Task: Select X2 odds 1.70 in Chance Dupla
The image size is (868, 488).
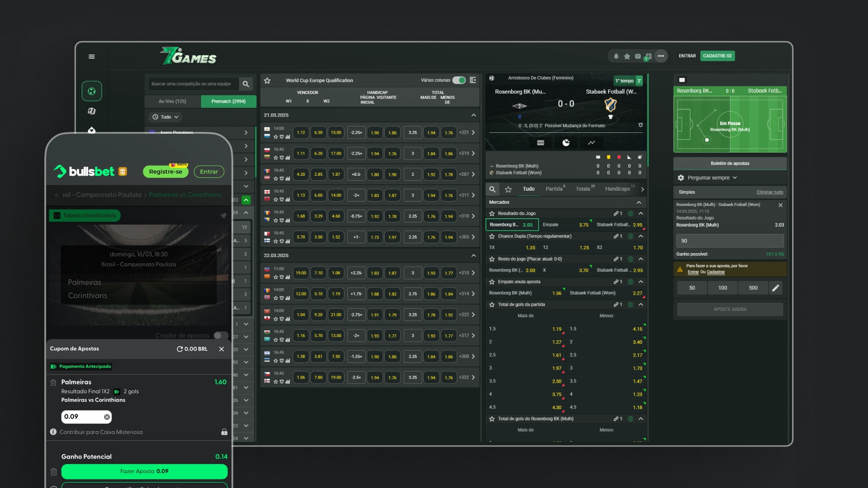Action: tap(619, 248)
